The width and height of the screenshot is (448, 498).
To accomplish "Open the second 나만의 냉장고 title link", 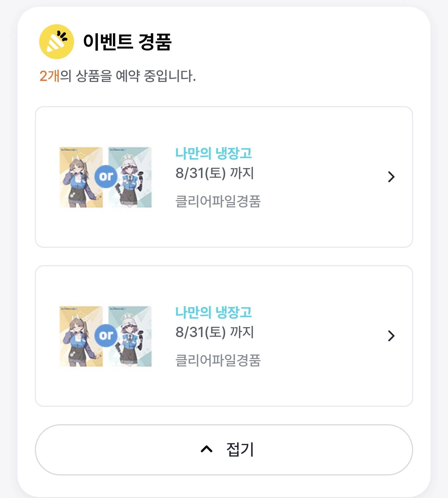I will [x=213, y=312].
